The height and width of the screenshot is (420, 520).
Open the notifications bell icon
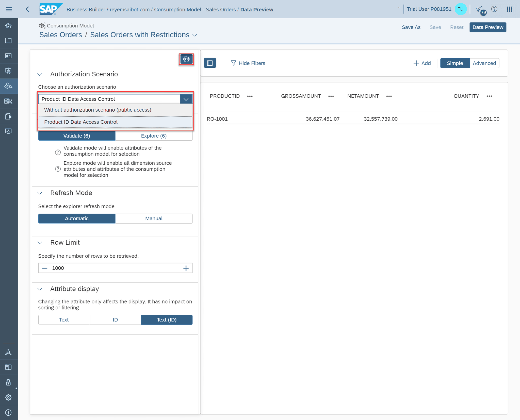coord(479,9)
